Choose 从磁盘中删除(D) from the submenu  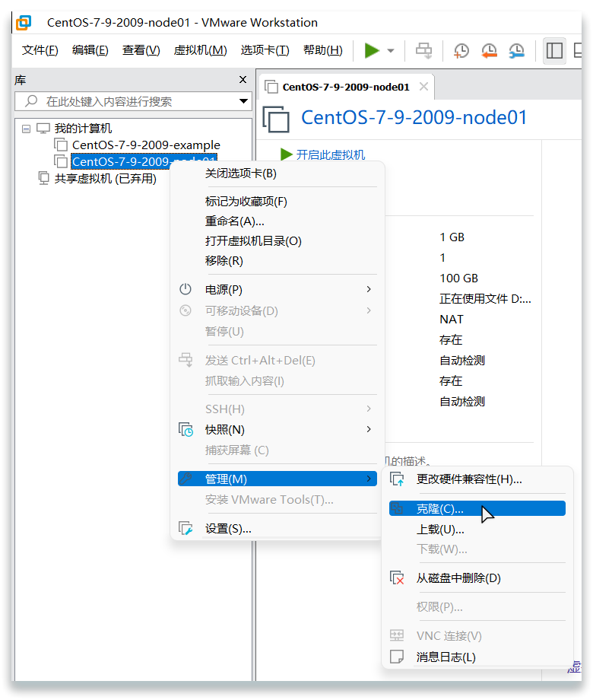[x=477, y=578]
